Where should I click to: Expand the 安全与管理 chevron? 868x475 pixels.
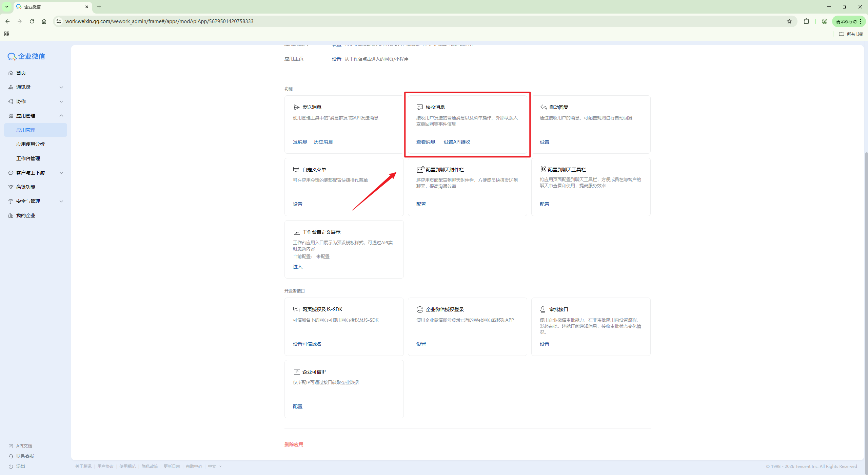pyautogui.click(x=61, y=201)
